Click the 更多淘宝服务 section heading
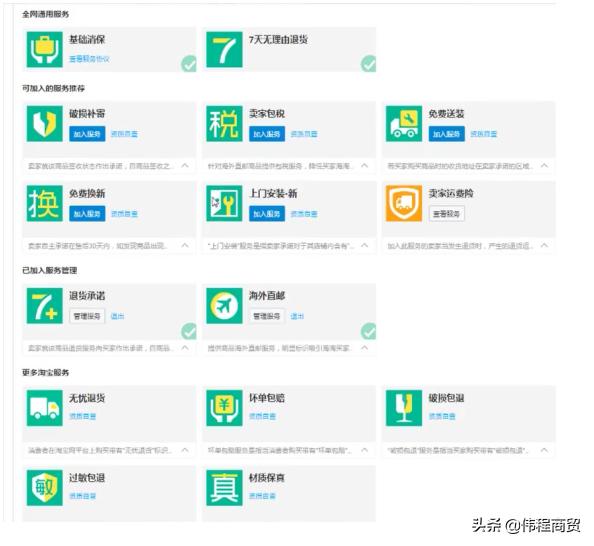The image size is (594, 546). coord(45,372)
